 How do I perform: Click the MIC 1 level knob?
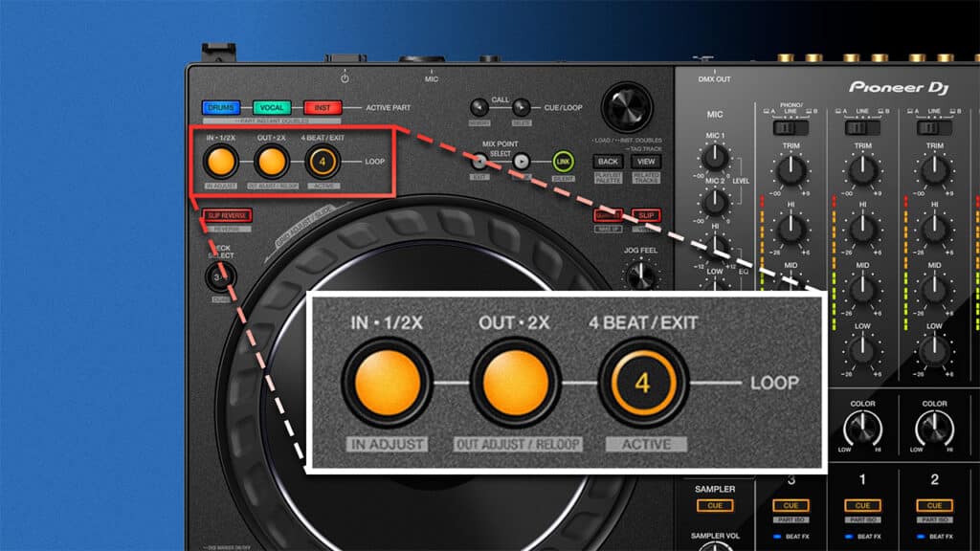click(x=714, y=158)
